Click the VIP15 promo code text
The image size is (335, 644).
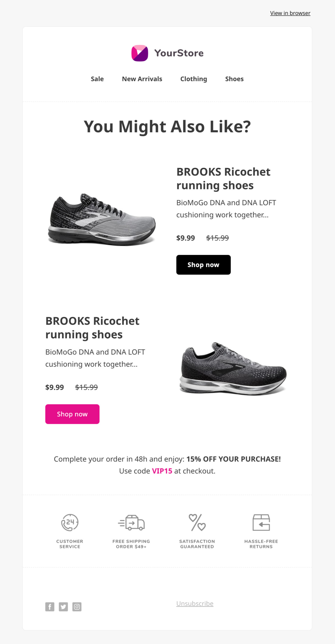pyautogui.click(x=162, y=471)
